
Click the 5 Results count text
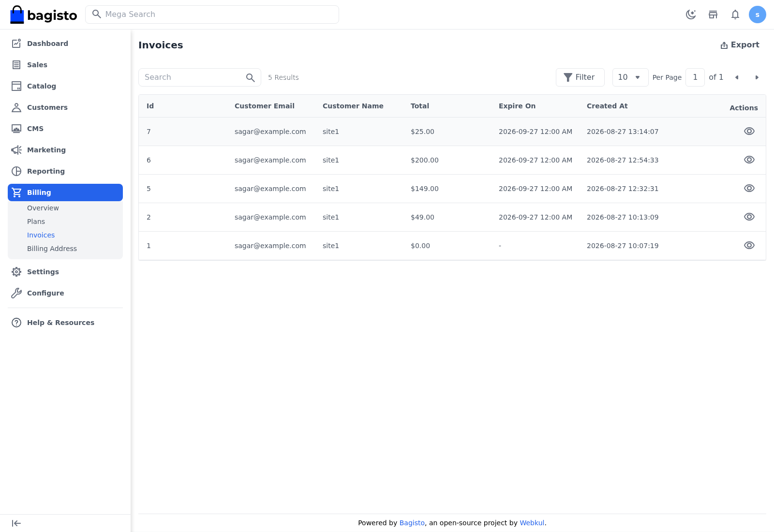(x=283, y=77)
